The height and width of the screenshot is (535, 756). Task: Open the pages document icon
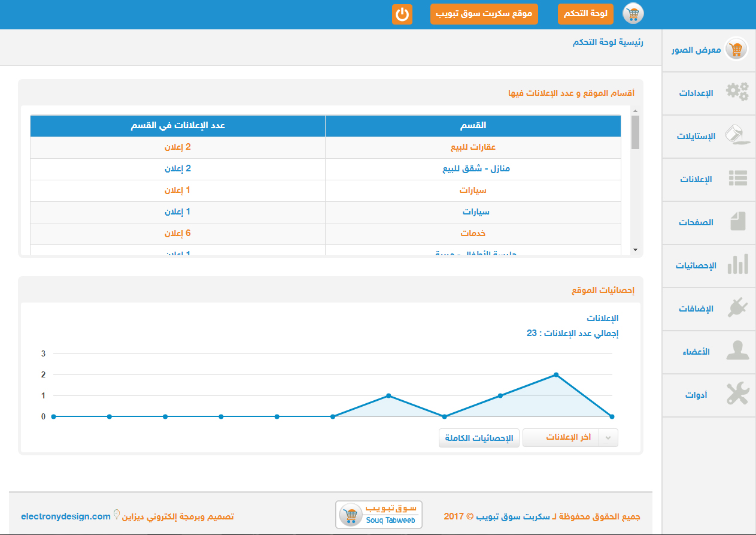737,222
